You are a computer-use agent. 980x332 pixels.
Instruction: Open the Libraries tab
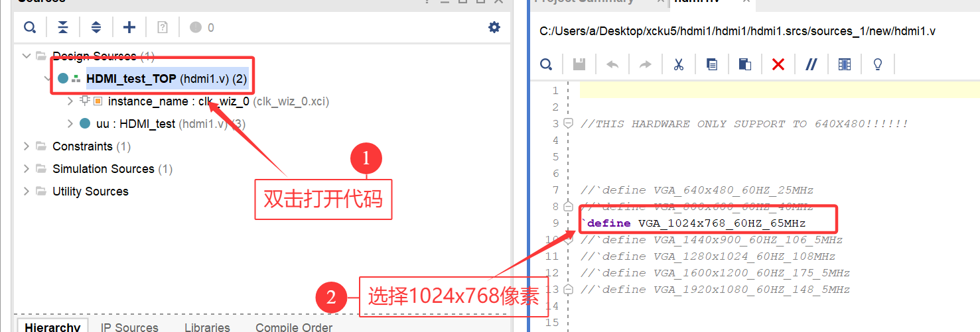(x=207, y=327)
